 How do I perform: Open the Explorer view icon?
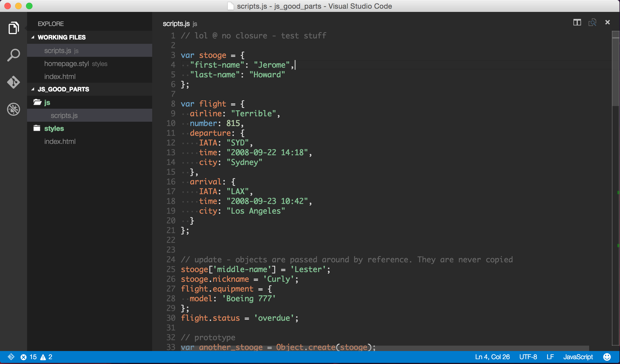click(x=14, y=28)
